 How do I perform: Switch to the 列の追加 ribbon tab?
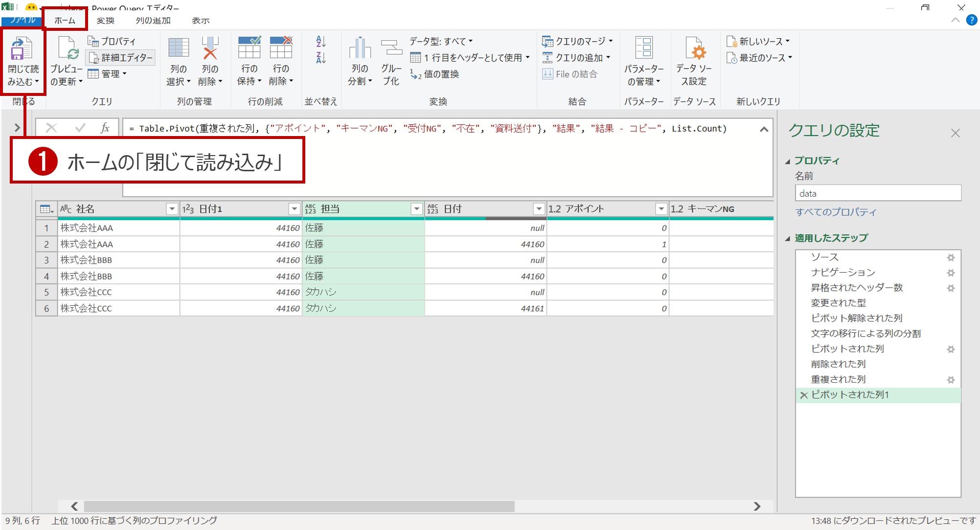pos(153,21)
